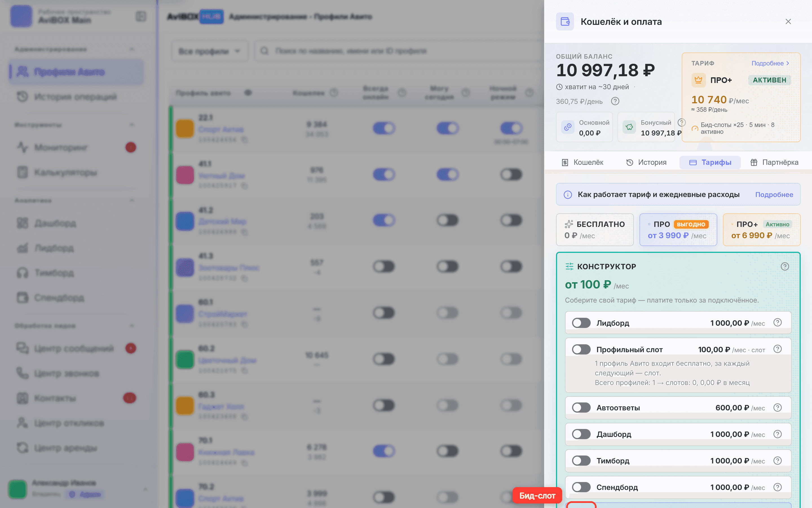Click the 10 740 ₽/мес tariff price
Image resolution: width=812 pixels, height=508 pixels.
pos(720,100)
